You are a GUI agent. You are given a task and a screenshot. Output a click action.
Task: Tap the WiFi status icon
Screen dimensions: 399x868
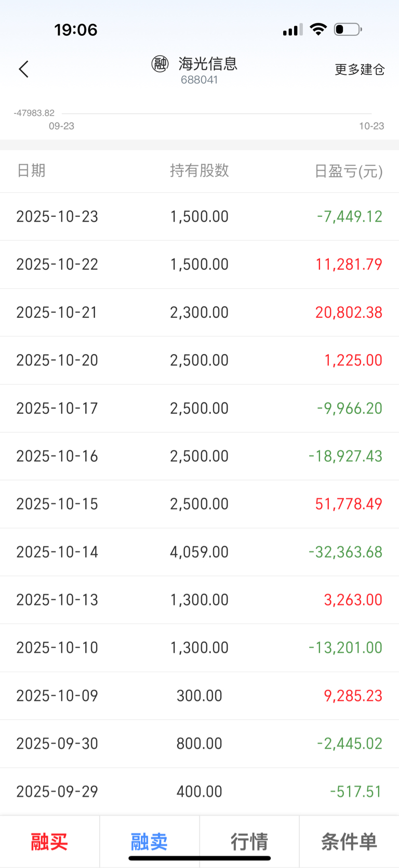tap(318, 29)
